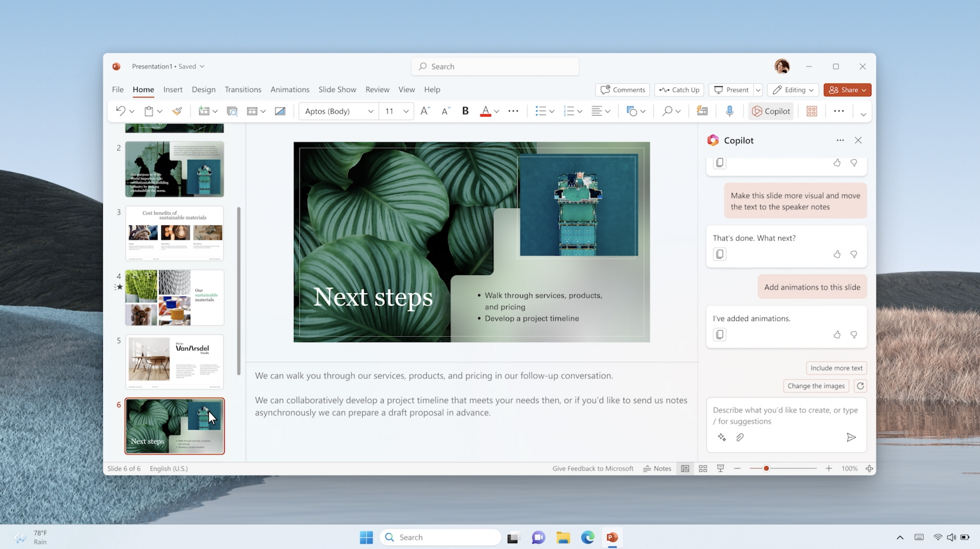Viewport: 980px width, 549px height.
Task: Thumbs up the "I've added animations" reply
Action: point(837,335)
